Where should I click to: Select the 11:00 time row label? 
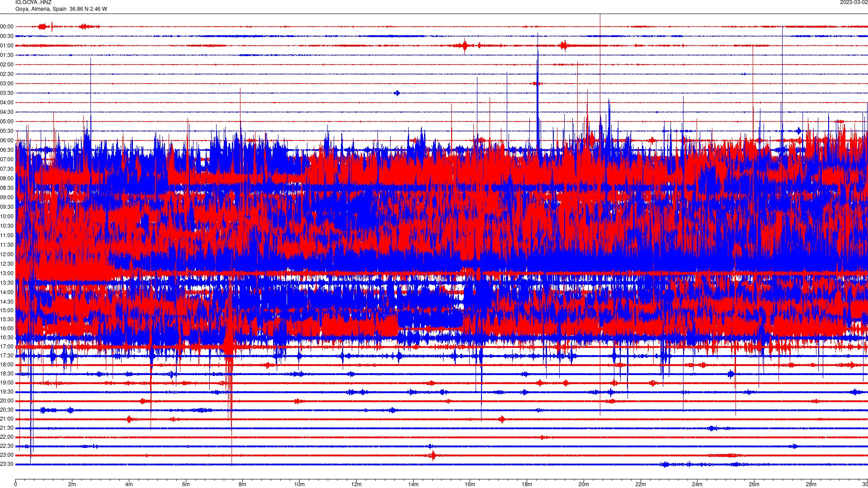(x=7, y=235)
